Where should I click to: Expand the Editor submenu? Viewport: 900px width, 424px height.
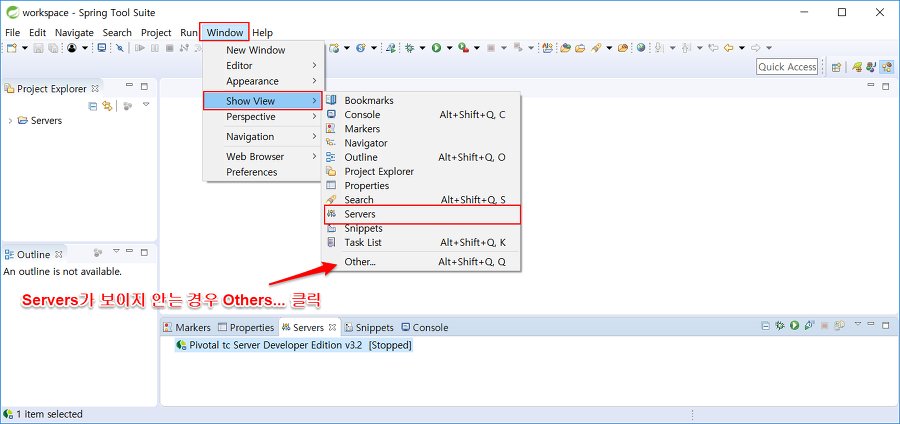263,65
